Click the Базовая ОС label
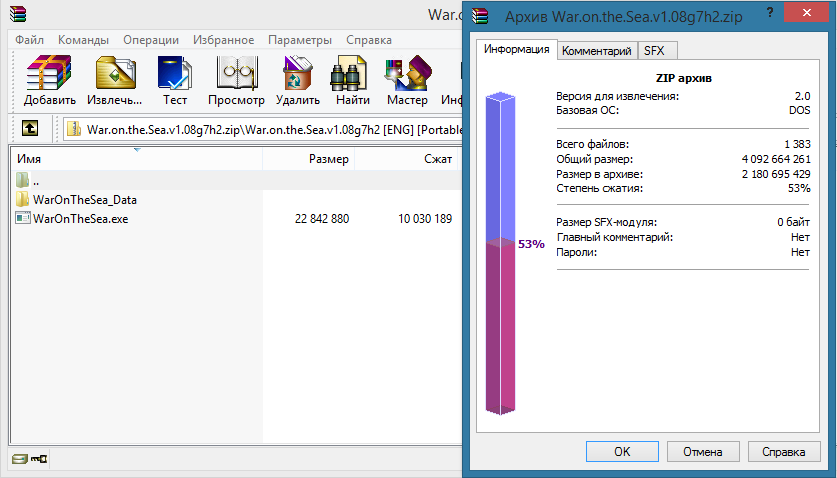Viewport: 837px width, 478px height. pos(587,111)
